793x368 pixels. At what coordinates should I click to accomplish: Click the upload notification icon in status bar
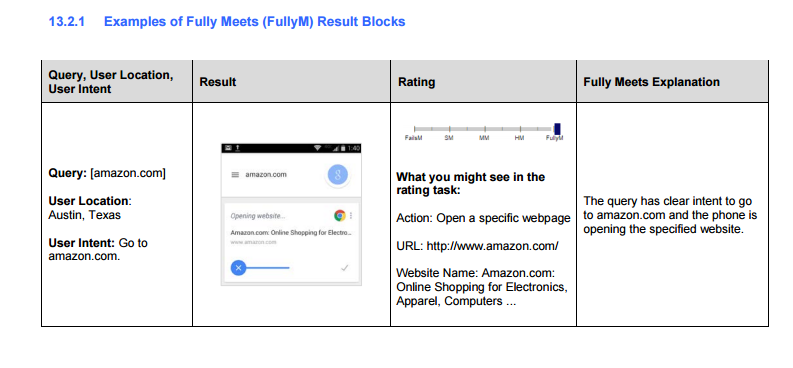(x=238, y=148)
